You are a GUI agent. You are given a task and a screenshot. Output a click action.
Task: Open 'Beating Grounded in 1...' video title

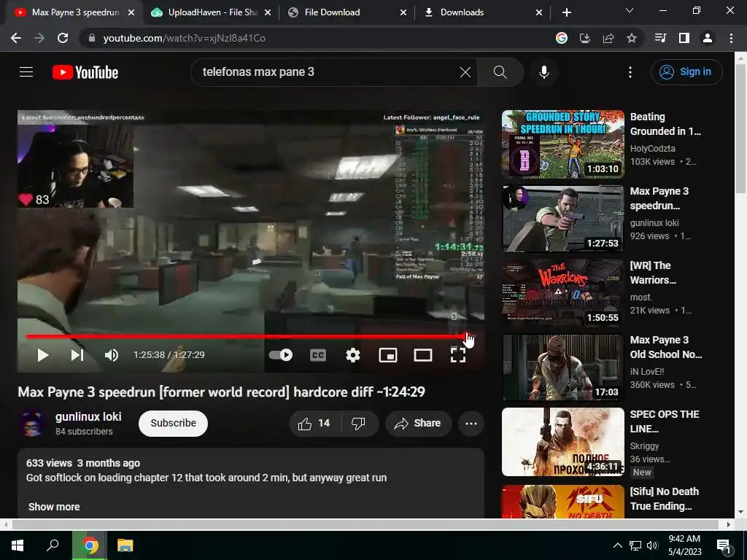coord(665,124)
